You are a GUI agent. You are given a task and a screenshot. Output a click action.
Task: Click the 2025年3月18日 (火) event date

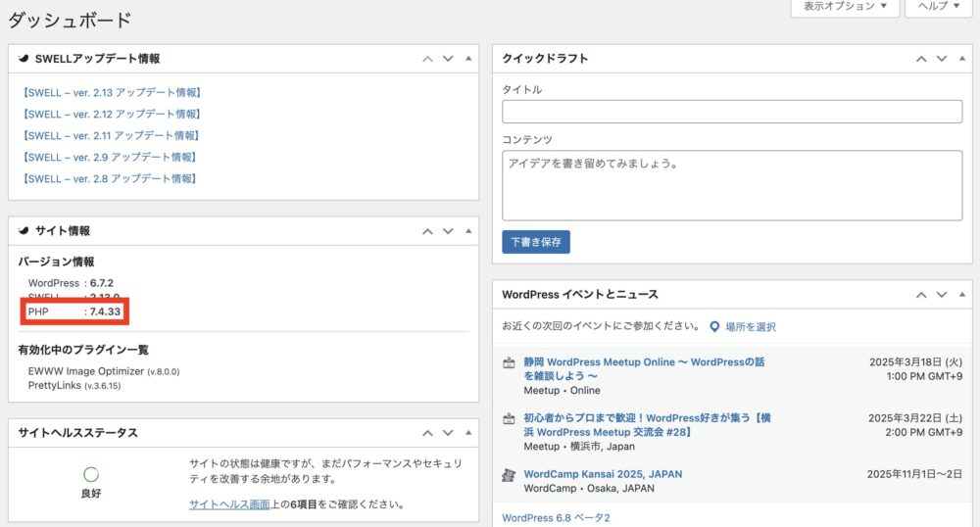915,362
